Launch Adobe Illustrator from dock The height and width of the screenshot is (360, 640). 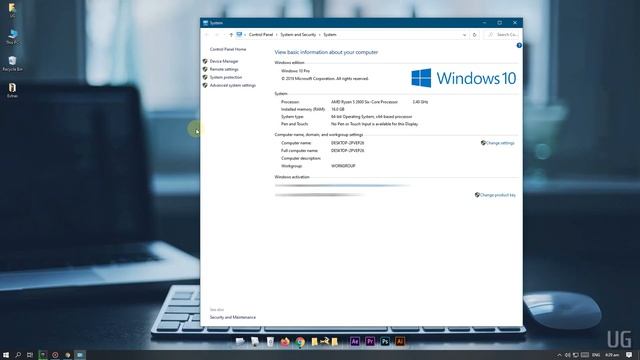[400, 341]
